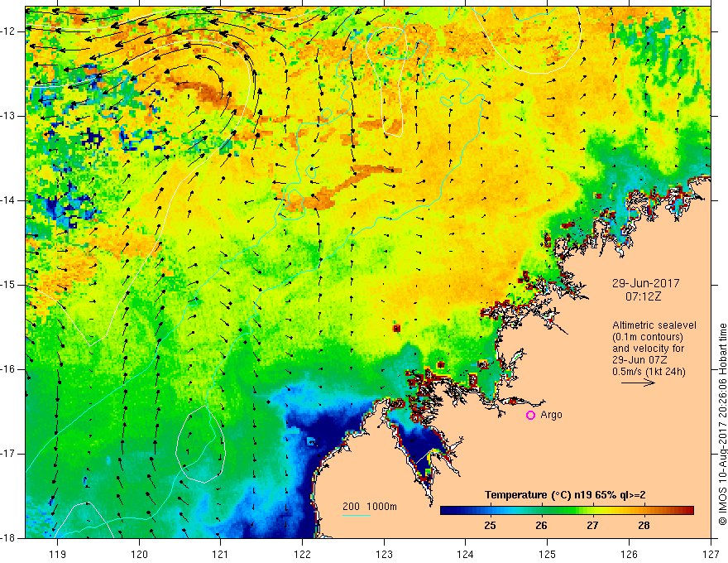
Task: Click latitude axis label '-12'
Action: tap(9, 31)
